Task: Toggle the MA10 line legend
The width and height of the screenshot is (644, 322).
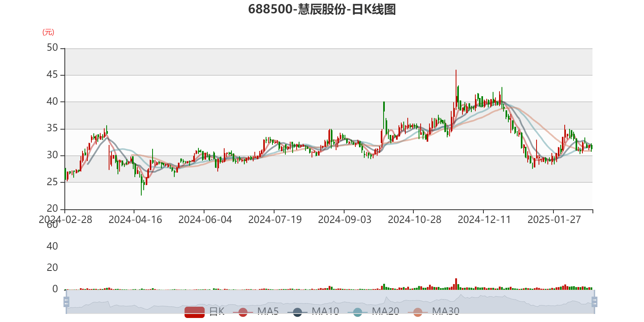Action: (313, 312)
